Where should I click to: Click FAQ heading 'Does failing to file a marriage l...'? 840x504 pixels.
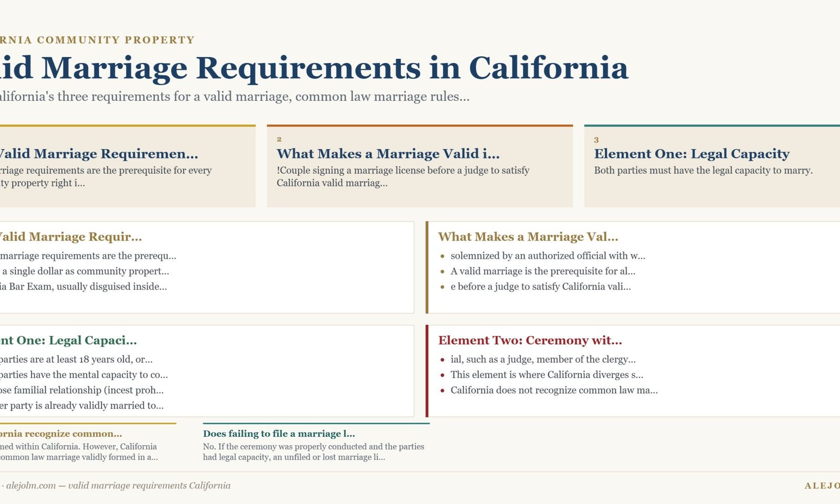(x=279, y=434)
